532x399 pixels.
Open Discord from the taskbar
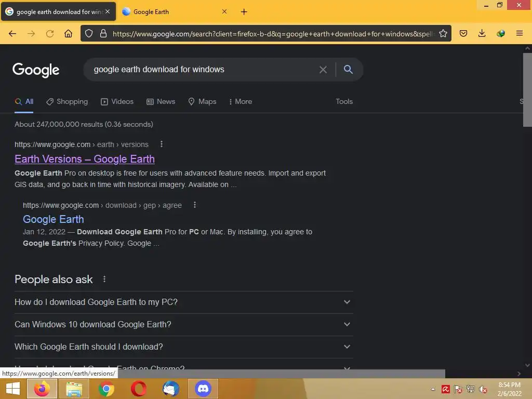click(203, 389)
